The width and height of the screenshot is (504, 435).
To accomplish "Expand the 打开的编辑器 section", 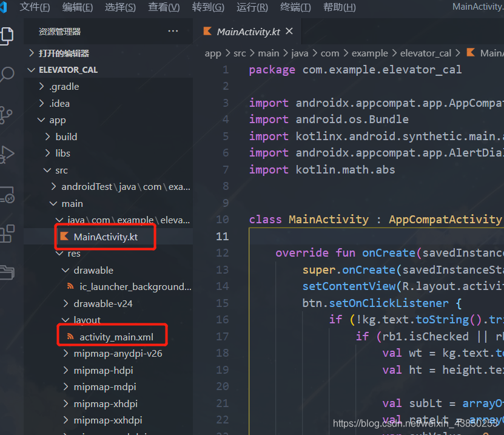I will (x=109, y=53).
